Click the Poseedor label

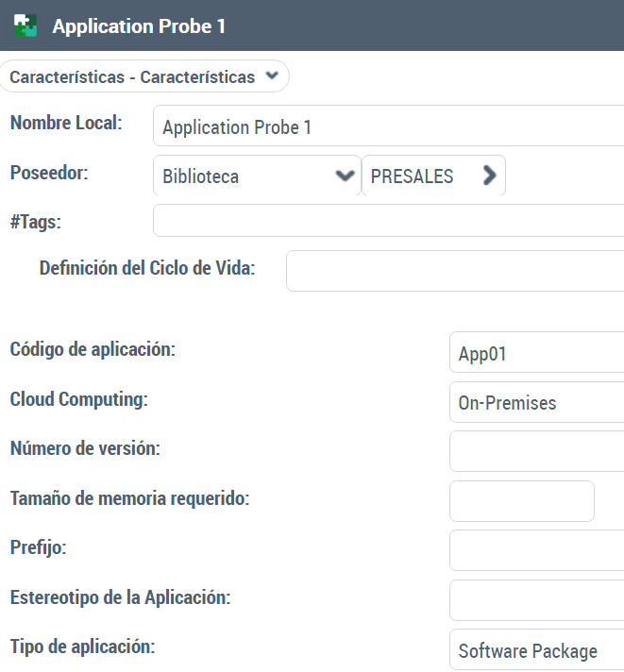[x=49, y=173]
